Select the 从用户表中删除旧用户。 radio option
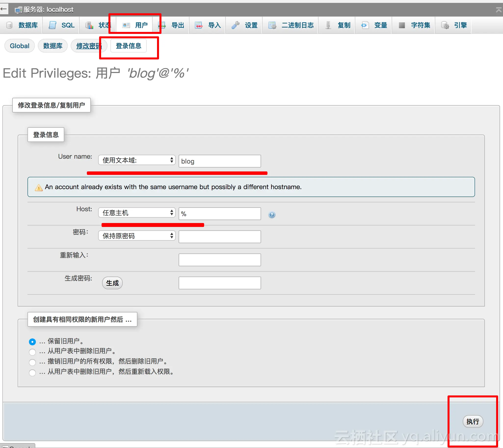The width and height of the screenshot is (503, 448). tap(32, 352)
